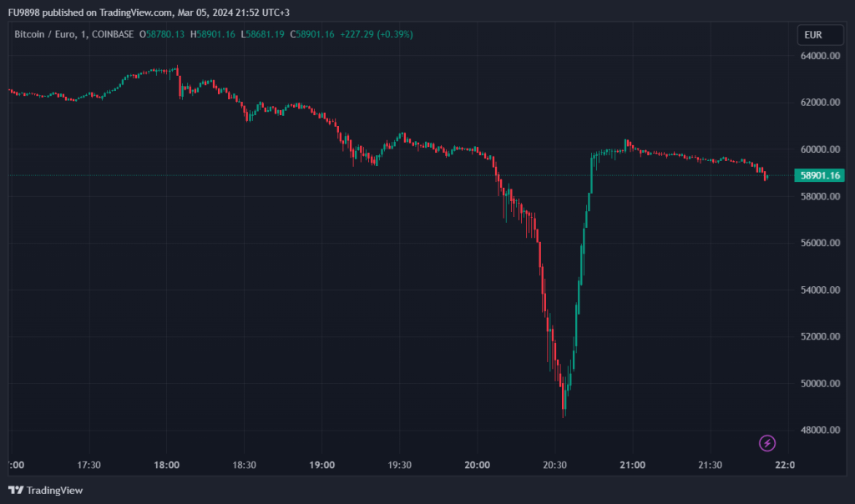Click the 60000.00 price axis label
The height and width of the screenshot is (504, 855).
tap(819, 149)
